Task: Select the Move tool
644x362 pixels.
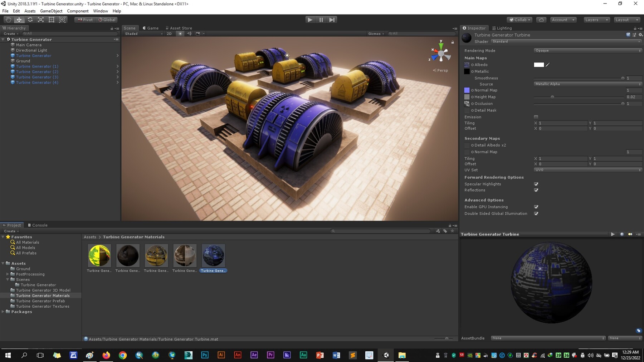Action: click(19, 20)
